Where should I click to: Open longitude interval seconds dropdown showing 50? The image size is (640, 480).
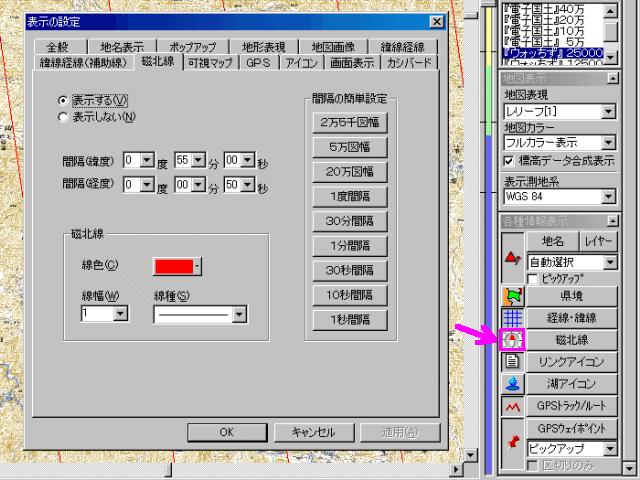(248, 185)
